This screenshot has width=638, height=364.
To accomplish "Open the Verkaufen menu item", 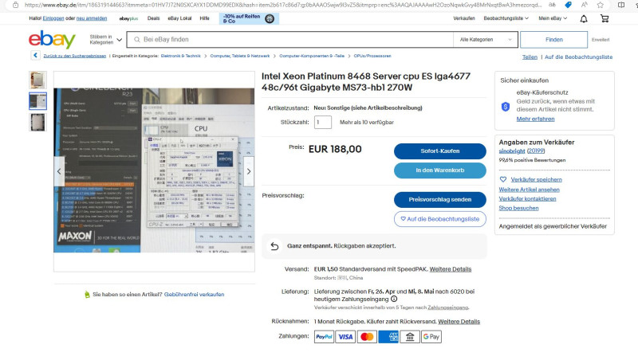I will click(x=464, y=18).
